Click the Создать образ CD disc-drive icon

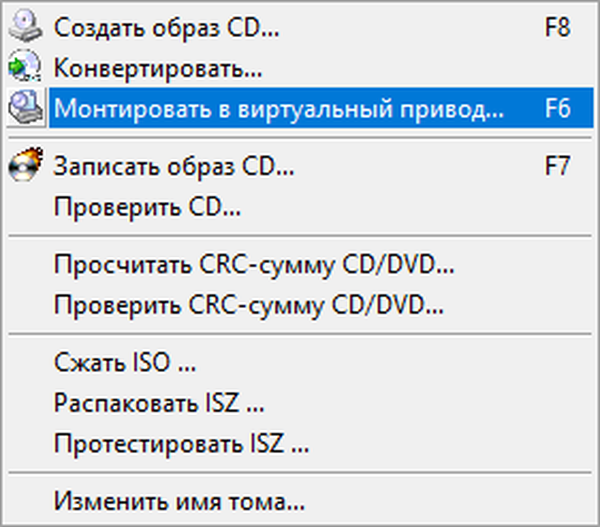pyautogui.click(x=25, y=26)
